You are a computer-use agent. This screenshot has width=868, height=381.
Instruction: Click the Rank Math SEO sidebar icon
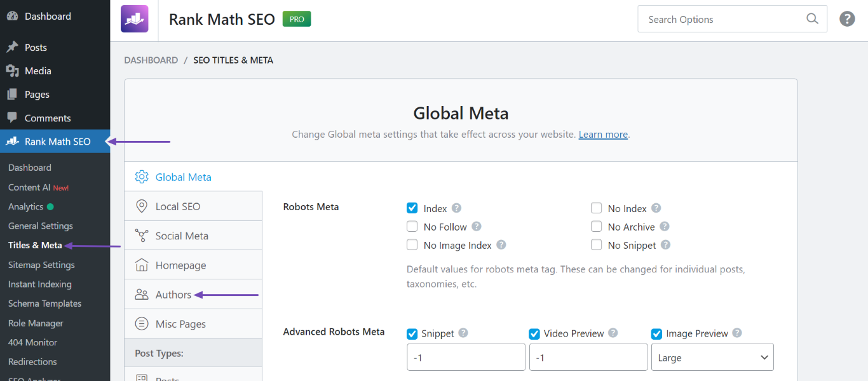[12, 142]
